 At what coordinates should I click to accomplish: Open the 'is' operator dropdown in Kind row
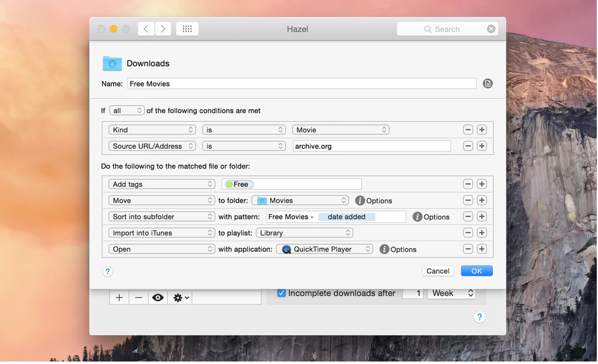(244, 130)
